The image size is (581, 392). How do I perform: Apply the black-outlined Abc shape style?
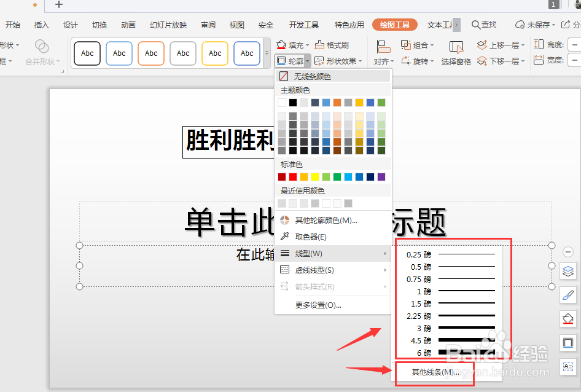point(87,53)
